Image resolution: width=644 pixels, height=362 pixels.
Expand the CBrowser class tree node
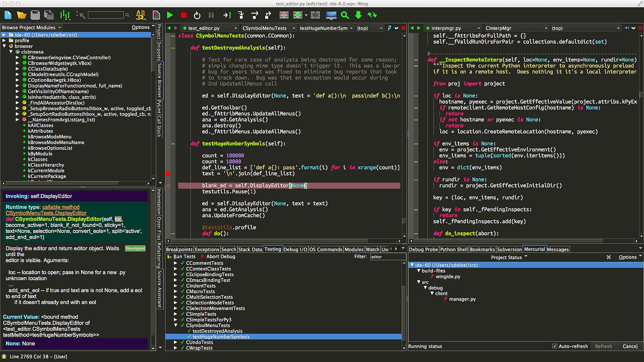click(x=17, y=58)
